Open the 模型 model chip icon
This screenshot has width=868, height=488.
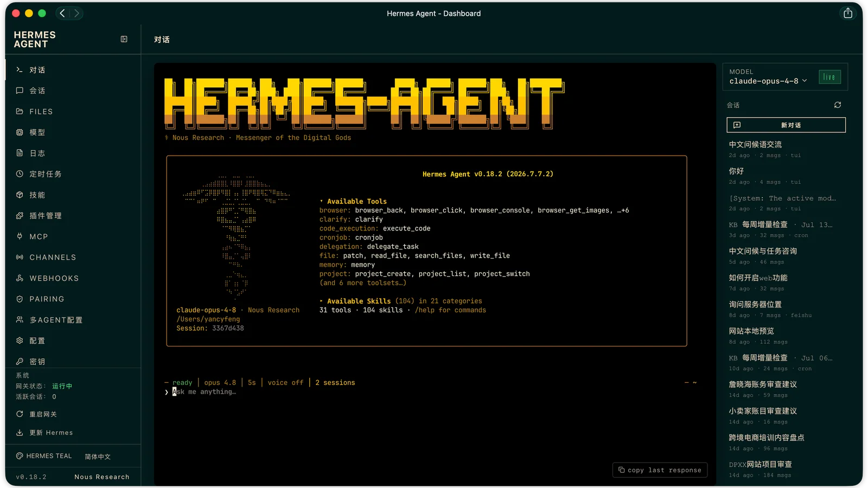pyautogui.click(x=20, y=132)
